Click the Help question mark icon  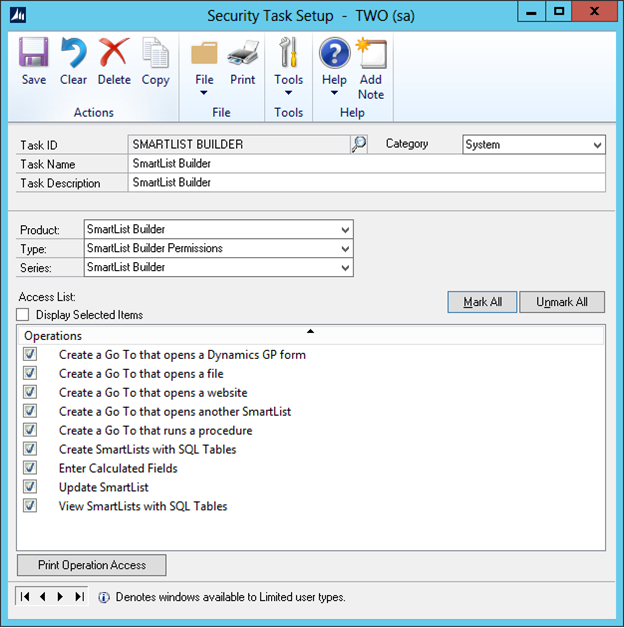tap(334, 53)
